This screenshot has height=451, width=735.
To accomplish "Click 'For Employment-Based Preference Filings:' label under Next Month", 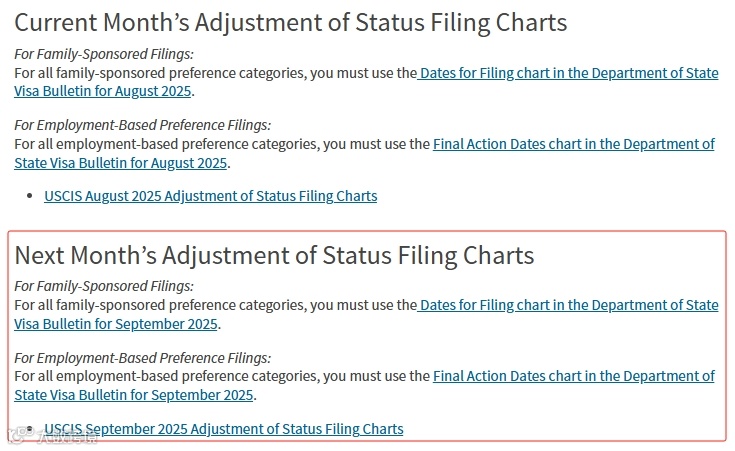I will click(142, 358).
